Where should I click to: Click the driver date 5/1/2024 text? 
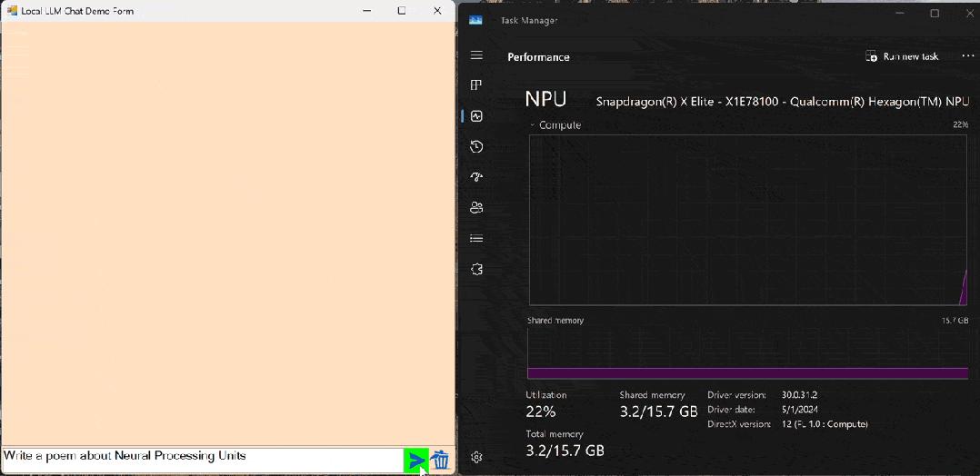pyautogui.click(x=799, y=410)
